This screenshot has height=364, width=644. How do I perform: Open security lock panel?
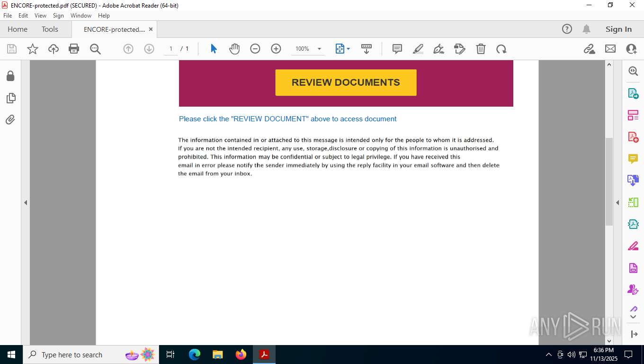coord(10,76)
